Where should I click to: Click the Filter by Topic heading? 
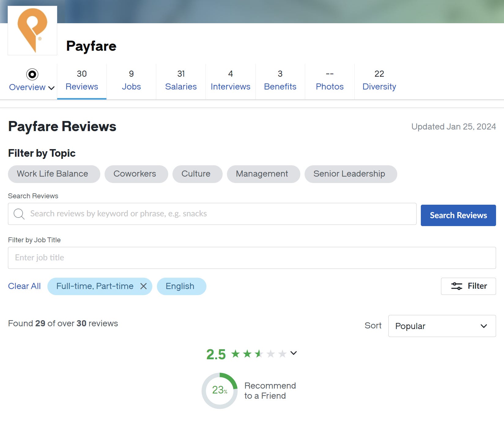(42, 153)
